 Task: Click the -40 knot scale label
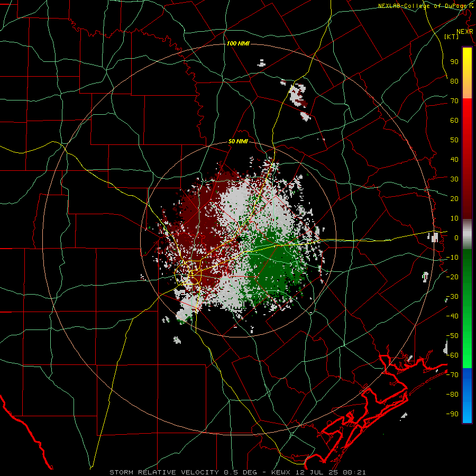tap(452, 316)
